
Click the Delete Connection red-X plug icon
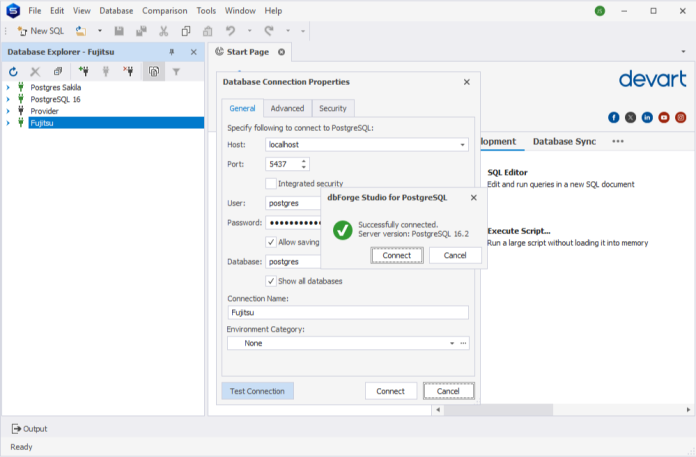tap(128, 72)
